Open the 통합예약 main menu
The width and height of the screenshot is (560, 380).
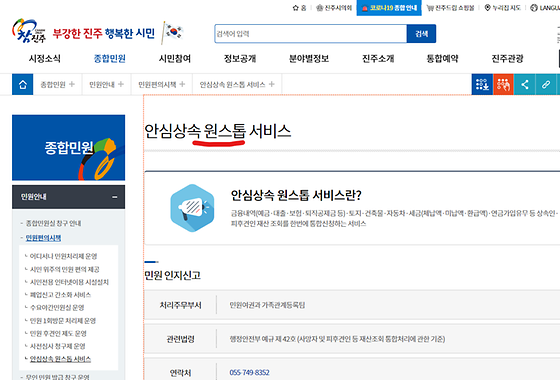pyautogui.click(x=442, y=59)
